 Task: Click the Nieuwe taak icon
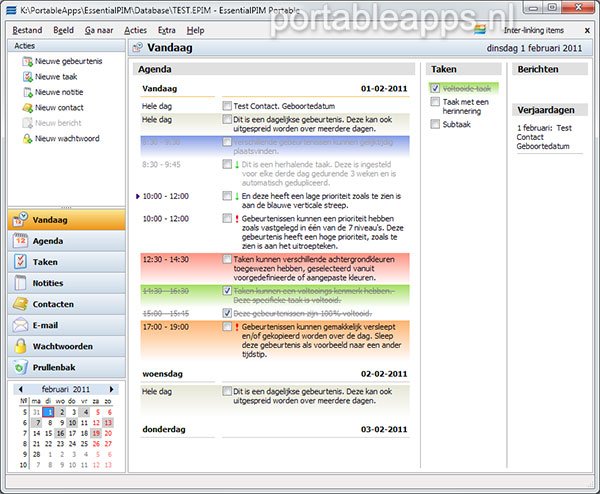point(25,77)
